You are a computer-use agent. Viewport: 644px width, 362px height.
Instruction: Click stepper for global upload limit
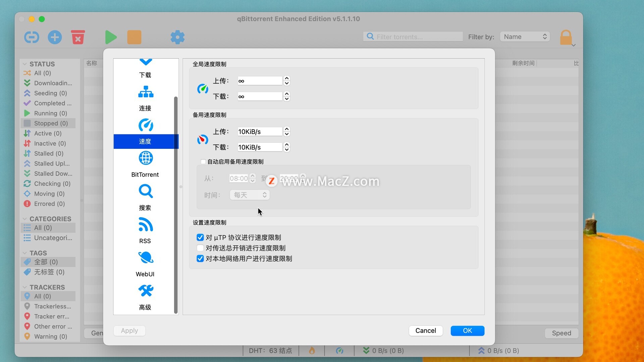286,81
